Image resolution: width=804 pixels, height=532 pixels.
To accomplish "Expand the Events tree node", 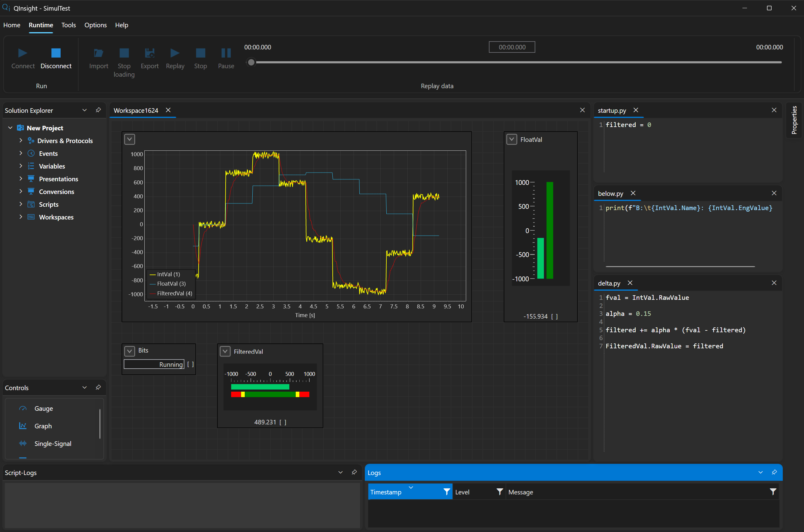I will [21, 153].
